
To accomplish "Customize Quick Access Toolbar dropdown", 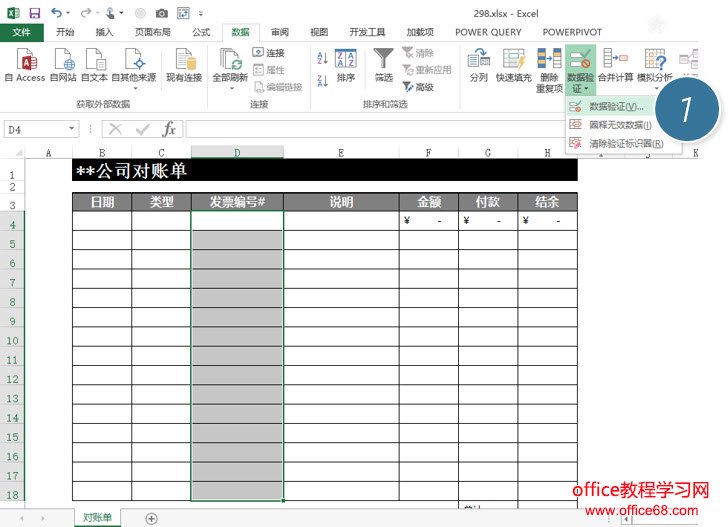I will [x=201, y=13].
